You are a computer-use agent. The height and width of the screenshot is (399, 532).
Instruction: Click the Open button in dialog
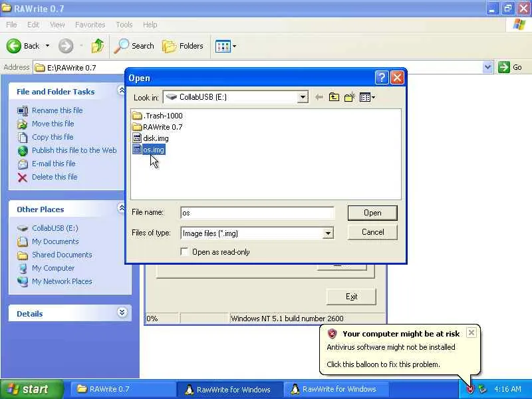point(372,213)
